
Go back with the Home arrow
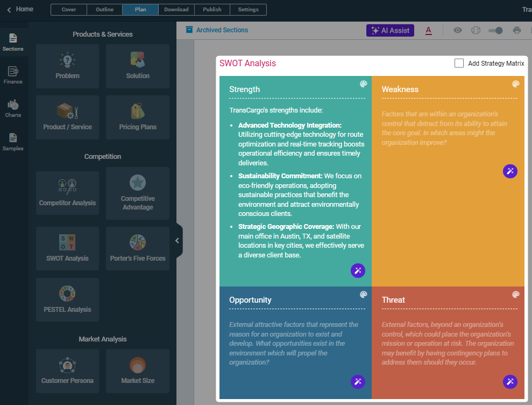coord(9,10)
